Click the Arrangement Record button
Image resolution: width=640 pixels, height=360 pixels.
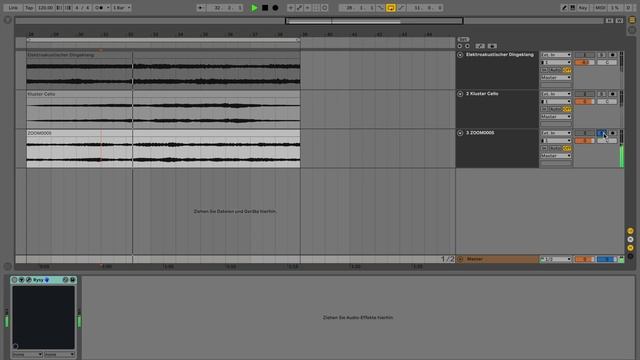pyautogui.click(x=276, y=8)
